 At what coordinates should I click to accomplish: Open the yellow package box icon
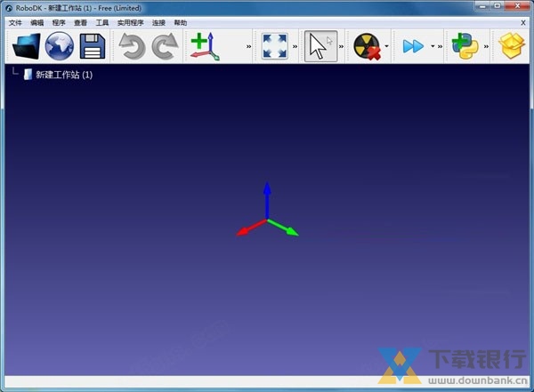511,45
